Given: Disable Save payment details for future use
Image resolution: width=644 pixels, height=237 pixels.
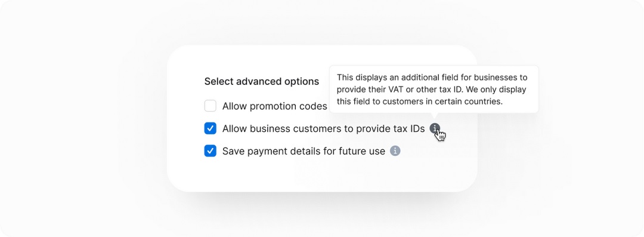Looking at the screenshot, I should (x=210, y=151).
